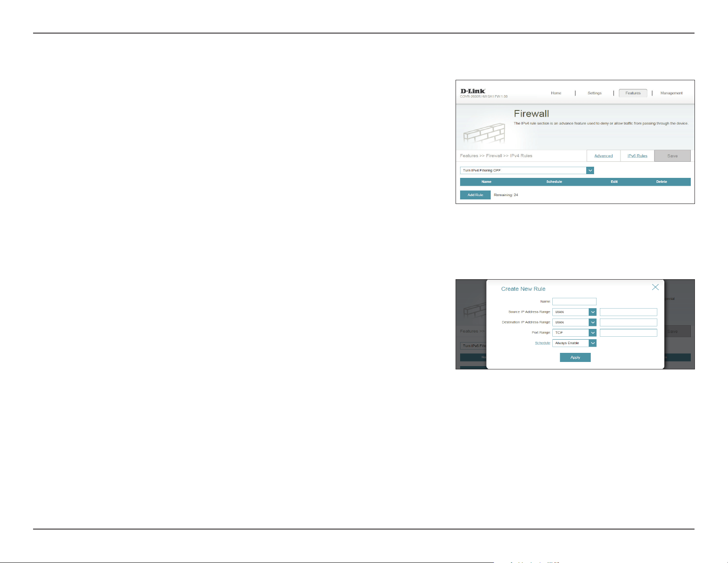
Task: Click Apply in the new rule dialog
Action: (x=575, y=357)
